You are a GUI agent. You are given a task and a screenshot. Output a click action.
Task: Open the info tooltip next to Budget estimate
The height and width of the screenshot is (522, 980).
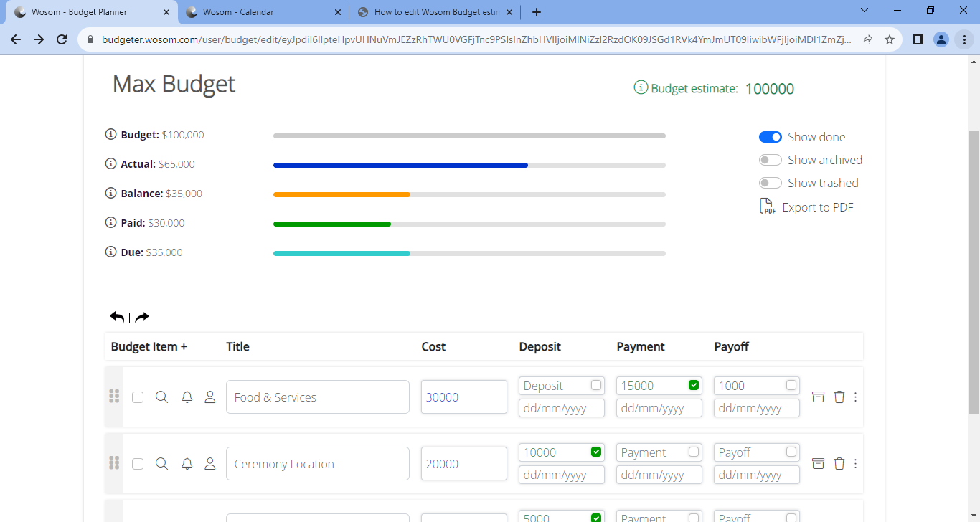click(639, 88)
